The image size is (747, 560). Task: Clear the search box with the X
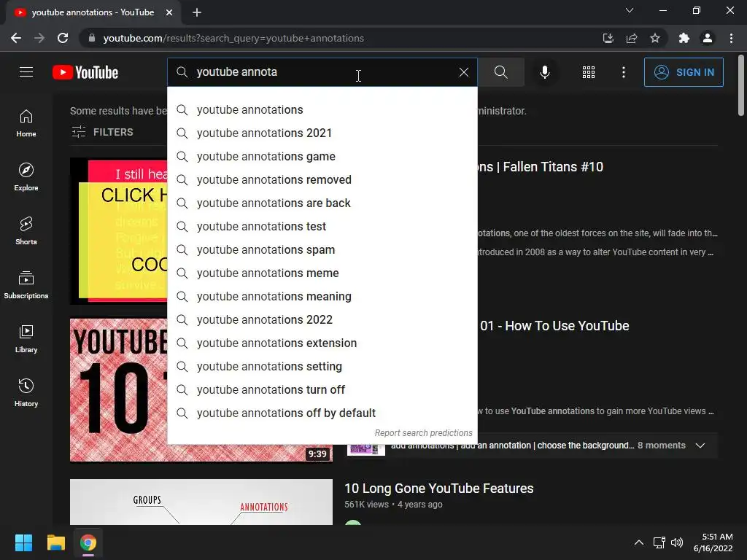pos(463,72)
